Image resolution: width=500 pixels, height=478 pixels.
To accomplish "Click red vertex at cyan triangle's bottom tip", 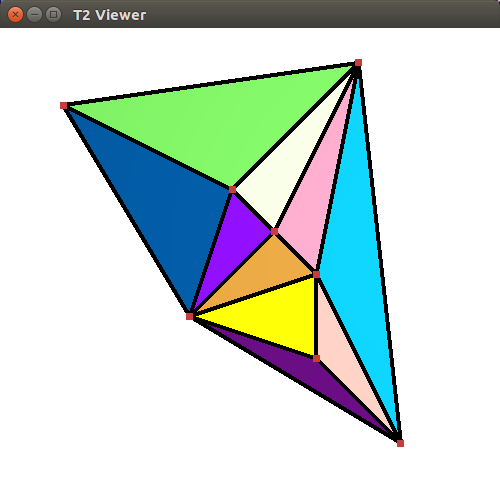I will (x=400, y=443).
